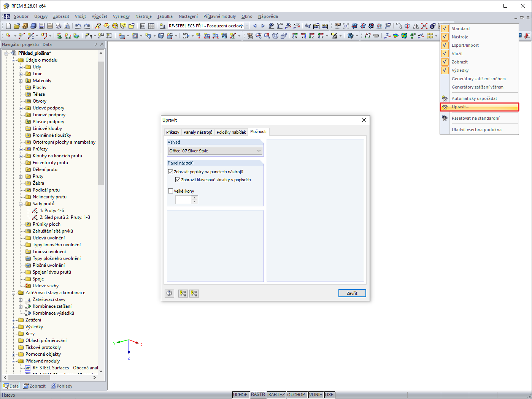Viewport: 532px width, 399px height.
Task: Click the New model icon in toolbar
Action: [x=8, y=26]
